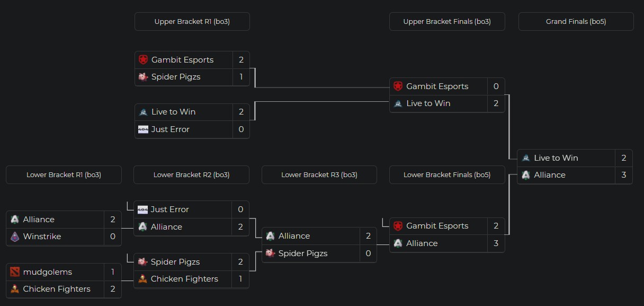Click mudgolems red Dota logo
Viewport: 644px width, 306px height.
click(x=15, y=272)
